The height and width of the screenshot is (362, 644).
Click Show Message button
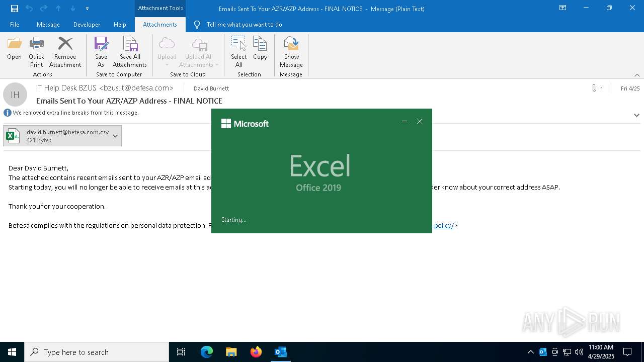point(291,52)
